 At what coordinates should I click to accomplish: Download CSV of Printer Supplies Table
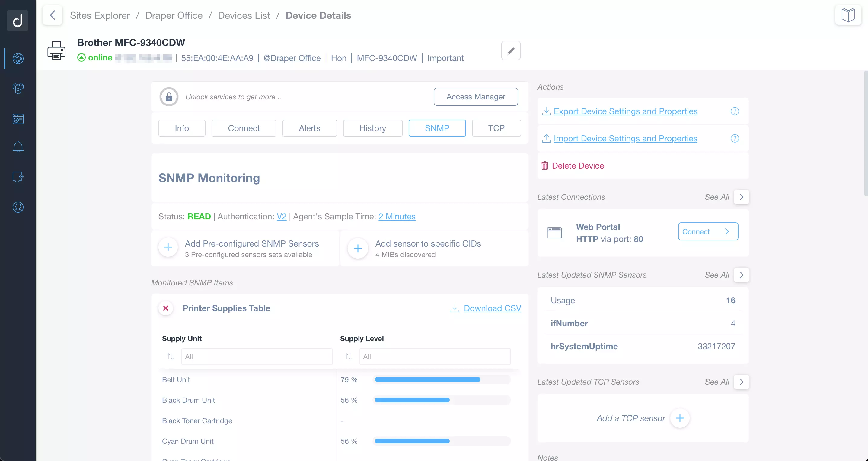click(492, 308)
